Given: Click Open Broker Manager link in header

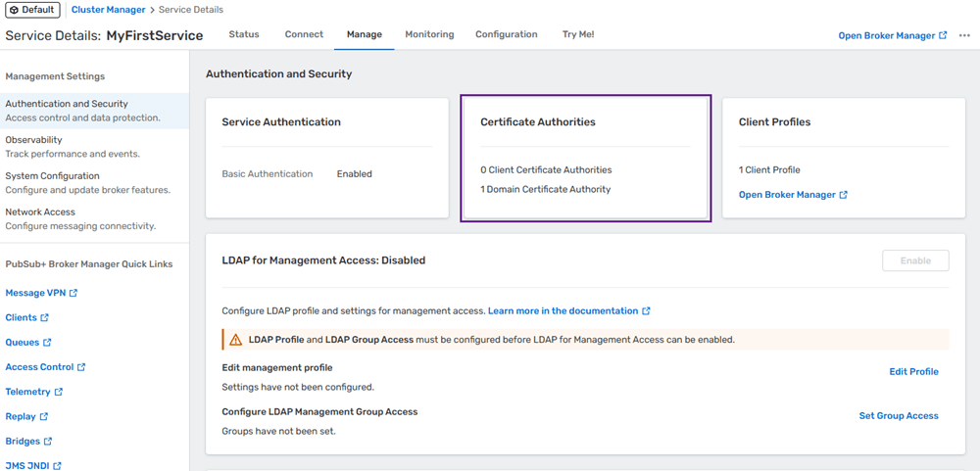Looking at the screenshot, I should tap(887, 36).
